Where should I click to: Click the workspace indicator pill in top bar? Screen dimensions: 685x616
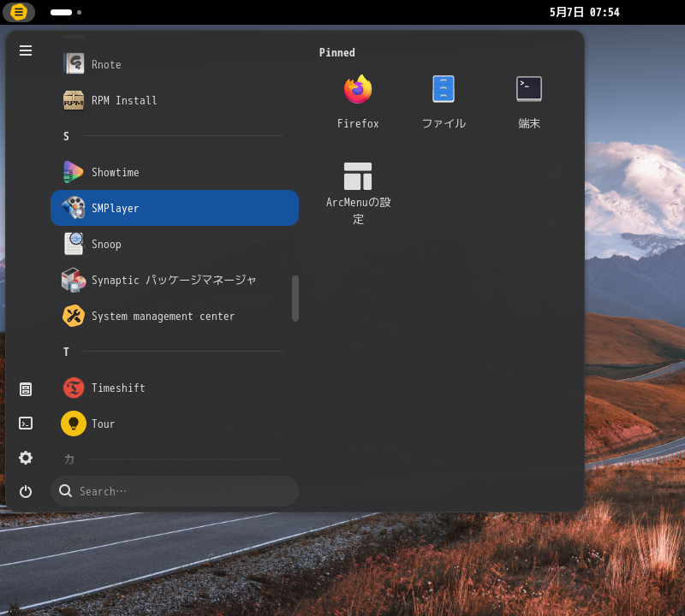click(x=61, y=12)
